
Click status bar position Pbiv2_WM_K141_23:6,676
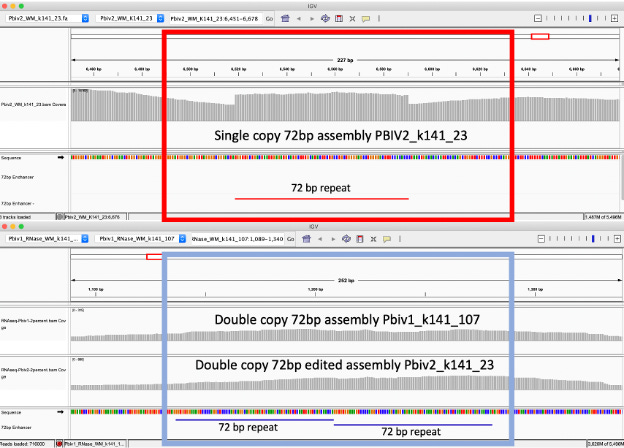point(93,217)
